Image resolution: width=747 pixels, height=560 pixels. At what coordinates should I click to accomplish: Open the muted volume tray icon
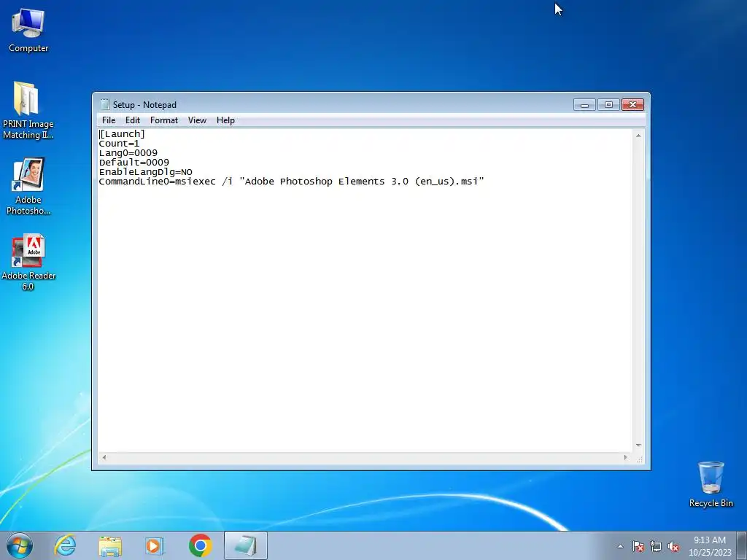coord(673,546)
